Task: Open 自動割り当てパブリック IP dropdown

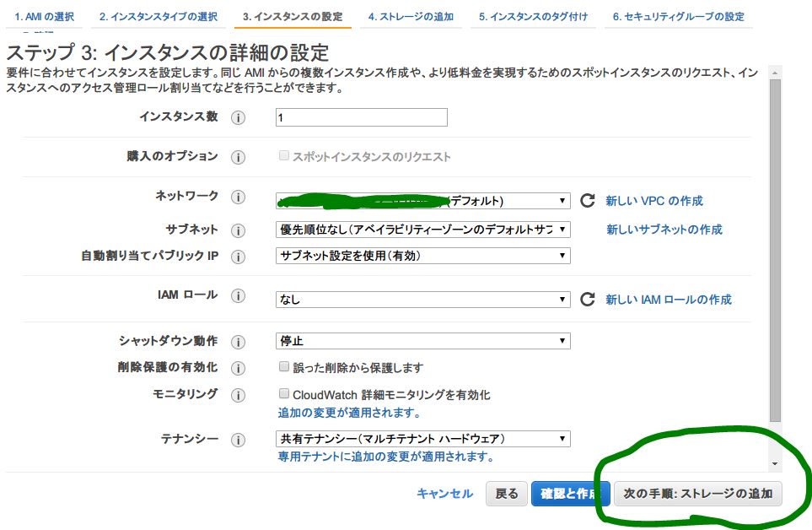Action: (423, 256)
